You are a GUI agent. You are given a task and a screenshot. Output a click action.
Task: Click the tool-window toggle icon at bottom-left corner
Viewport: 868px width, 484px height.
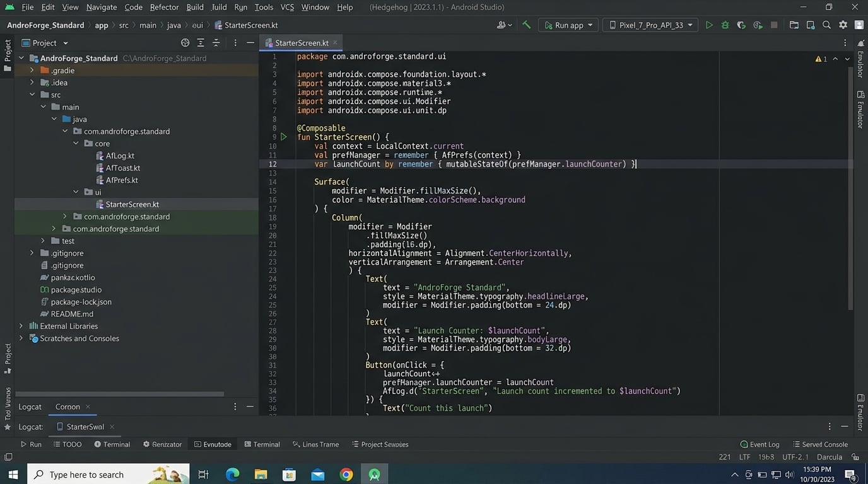(8, 457)
